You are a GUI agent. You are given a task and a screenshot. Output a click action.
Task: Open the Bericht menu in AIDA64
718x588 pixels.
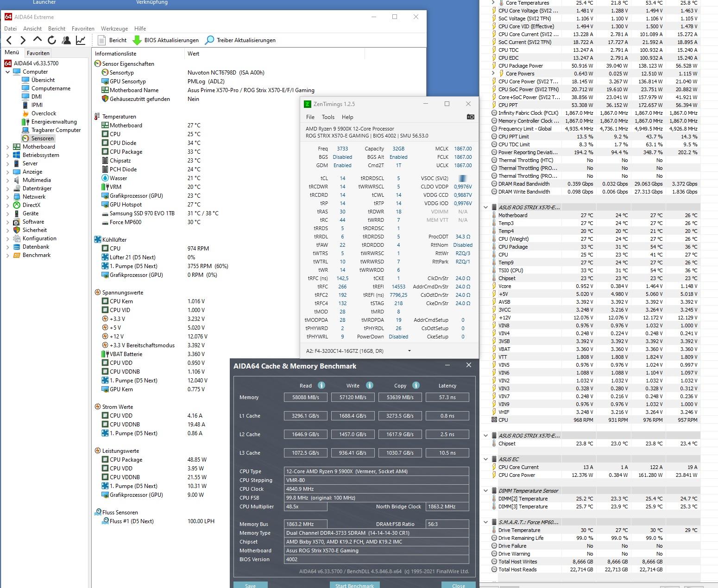point(57,28)
